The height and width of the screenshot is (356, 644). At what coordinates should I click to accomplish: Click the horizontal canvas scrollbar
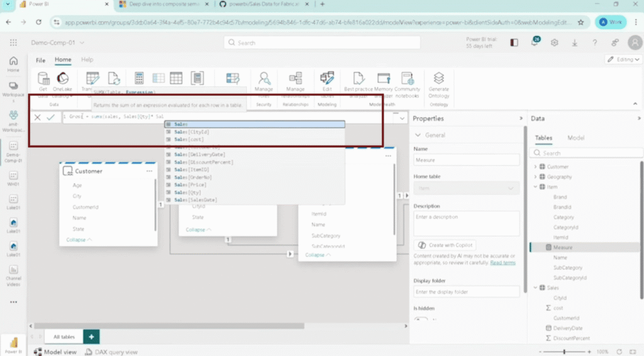coord(169,326)
